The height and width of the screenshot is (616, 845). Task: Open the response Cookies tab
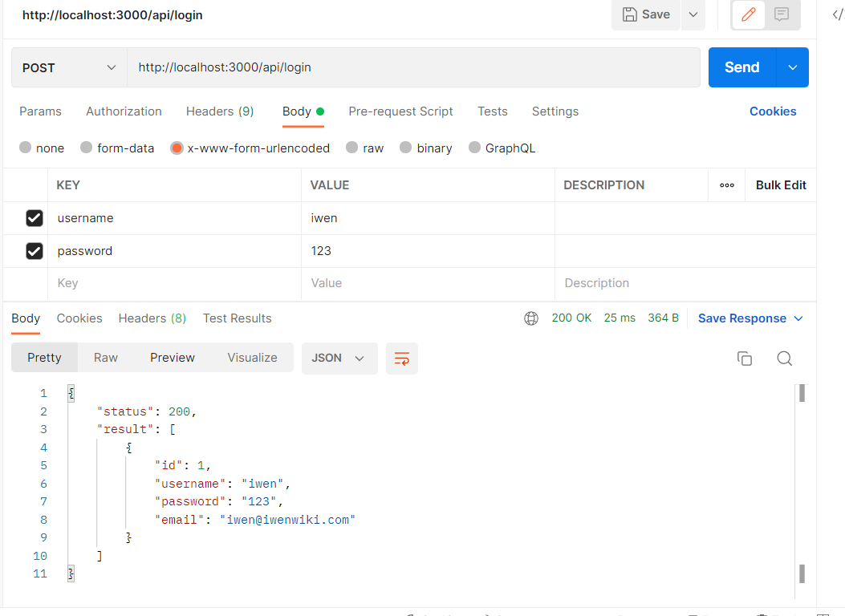click(x=79, y=318)
